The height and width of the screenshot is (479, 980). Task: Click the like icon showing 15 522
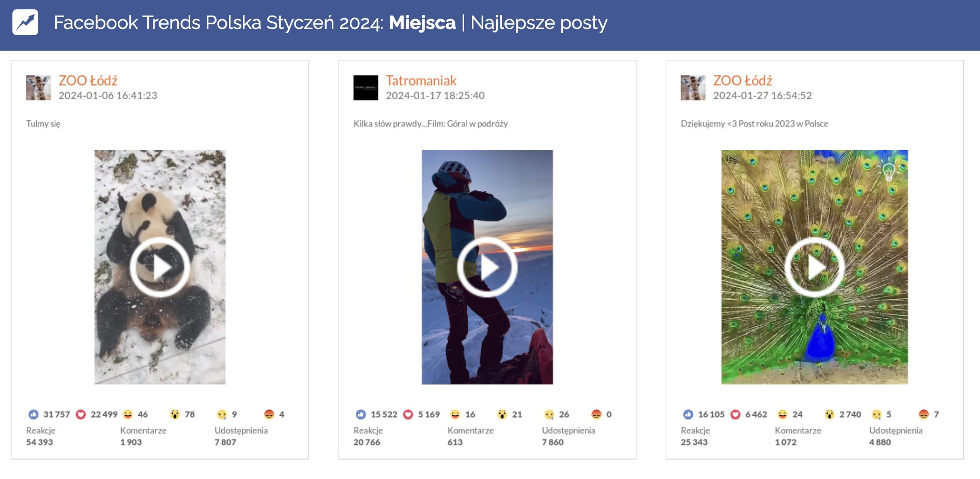tap(361, 414)
